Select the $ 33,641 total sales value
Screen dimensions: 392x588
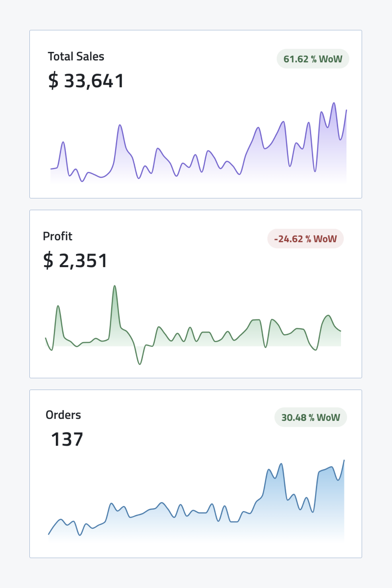[86, 81]
